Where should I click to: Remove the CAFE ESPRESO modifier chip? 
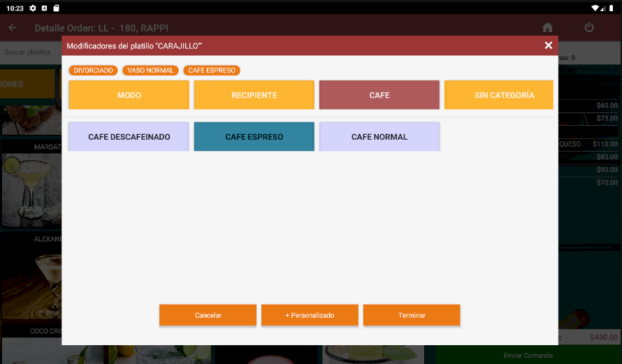pyautogui.click(x=212, y=70)
